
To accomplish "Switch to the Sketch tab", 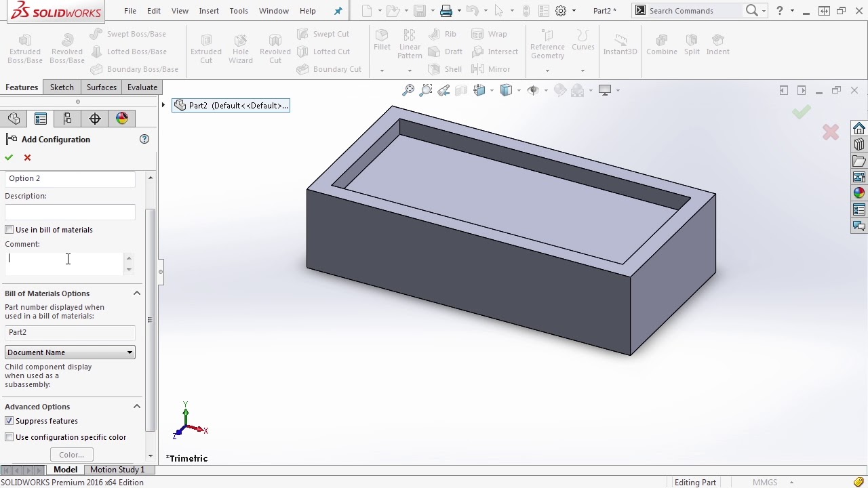I will pos(62,87).
